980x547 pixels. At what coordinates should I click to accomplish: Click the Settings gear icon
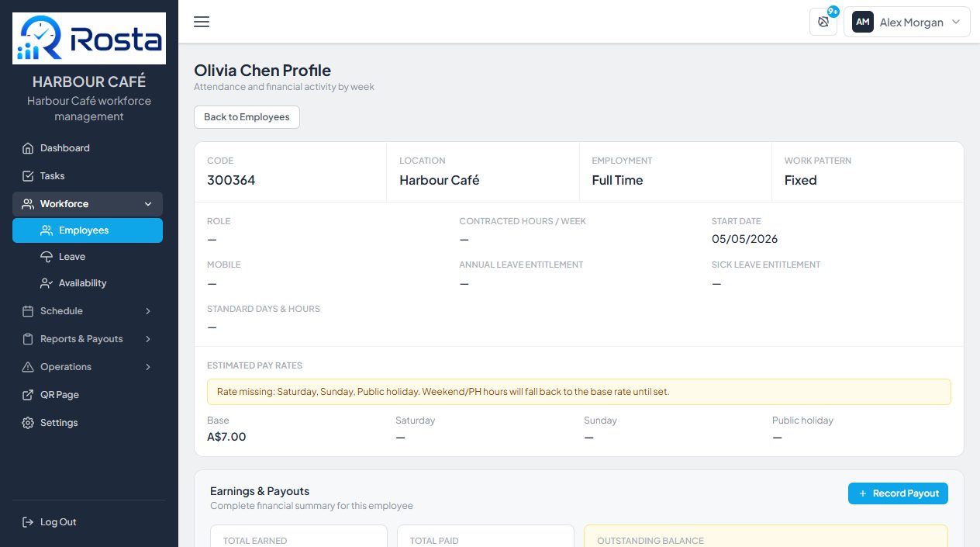28,423
